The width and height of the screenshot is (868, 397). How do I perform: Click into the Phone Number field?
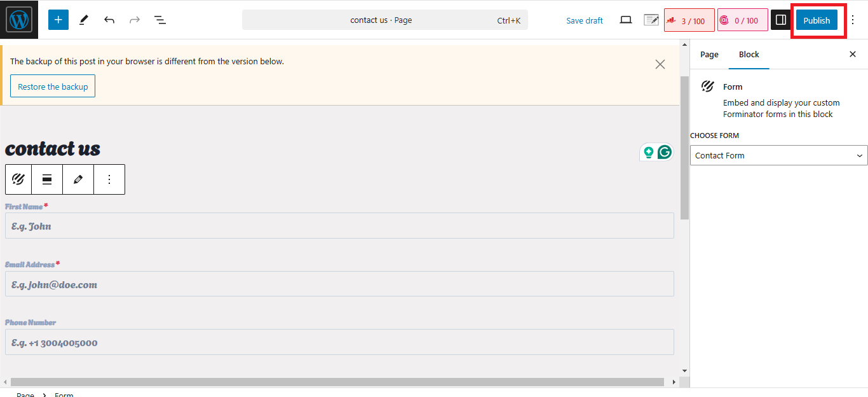[x=339, y=342]
